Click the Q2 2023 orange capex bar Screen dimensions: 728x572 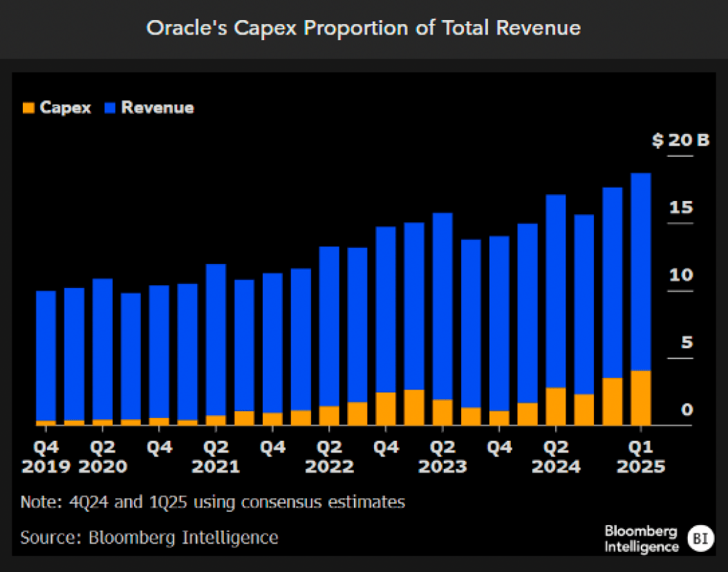442,412
